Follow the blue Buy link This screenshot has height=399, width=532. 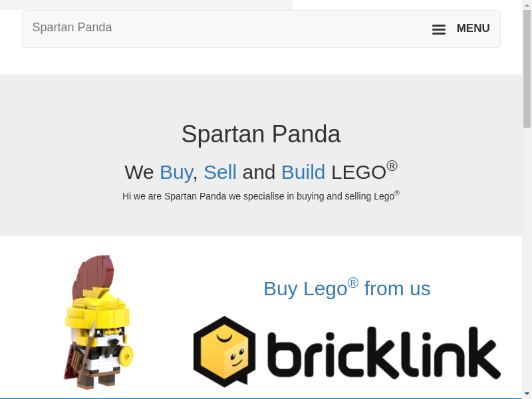176,172
